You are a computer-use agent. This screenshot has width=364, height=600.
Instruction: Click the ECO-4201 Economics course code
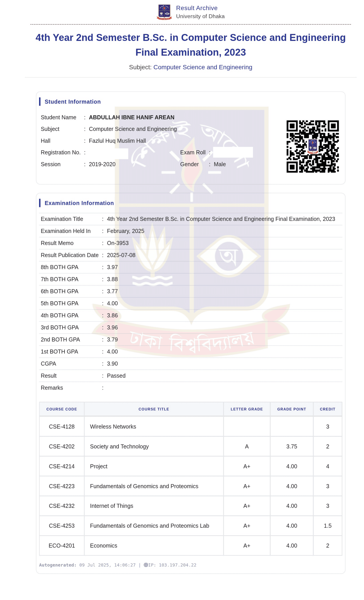click(x=62, y=546)
